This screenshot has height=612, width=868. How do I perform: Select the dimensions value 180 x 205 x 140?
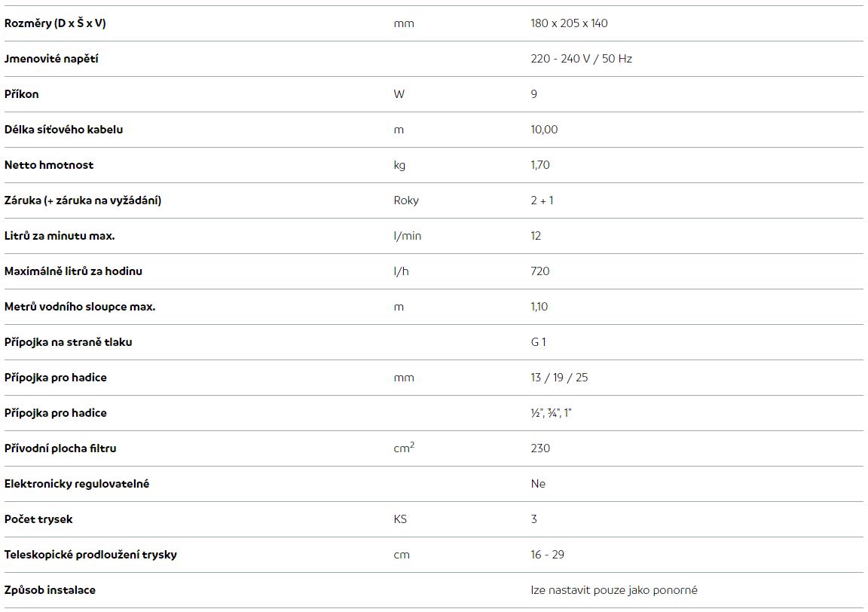tap(569, 23)
